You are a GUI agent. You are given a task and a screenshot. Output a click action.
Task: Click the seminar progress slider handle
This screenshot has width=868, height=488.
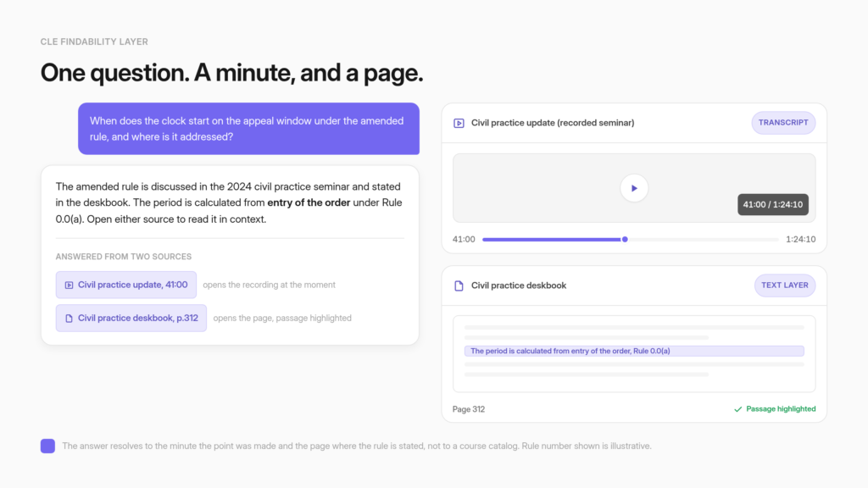(625, 240)
